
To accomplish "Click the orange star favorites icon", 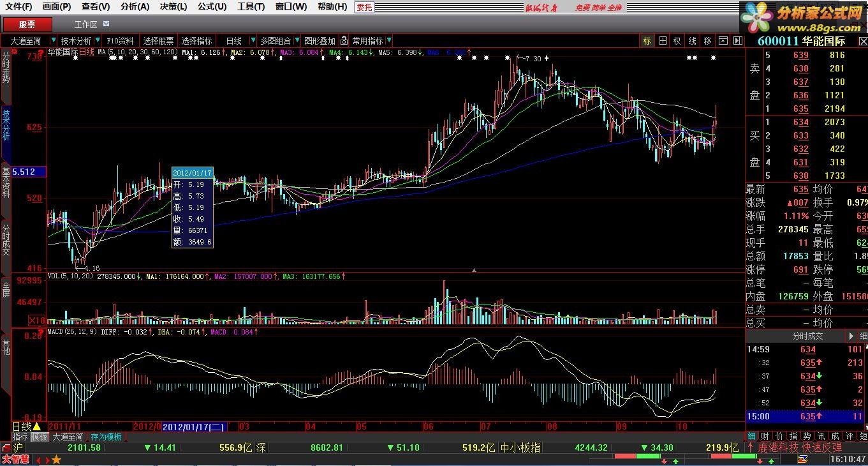I will (56, 460).
